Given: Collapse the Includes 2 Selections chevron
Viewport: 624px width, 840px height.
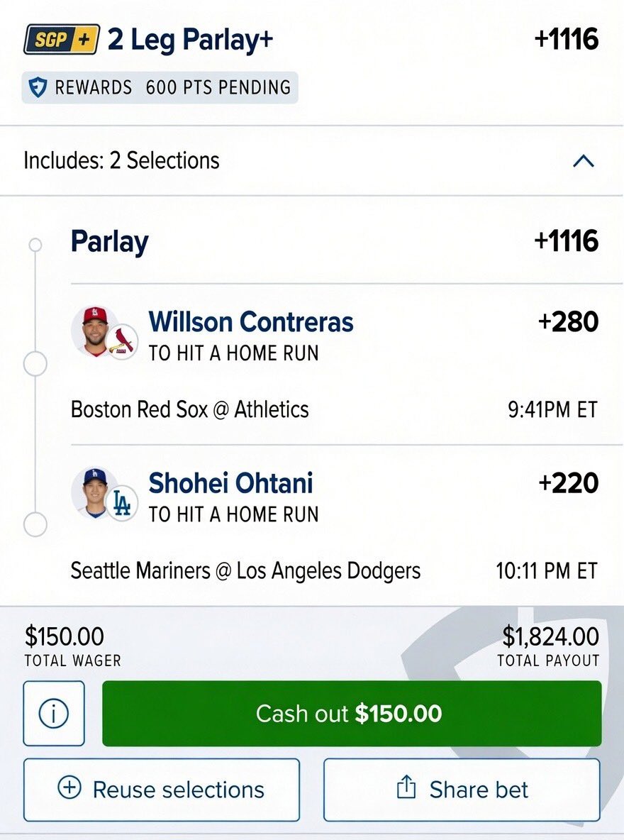Looking at the screenshot, I should pyautogui.click(x=584, y=161).
